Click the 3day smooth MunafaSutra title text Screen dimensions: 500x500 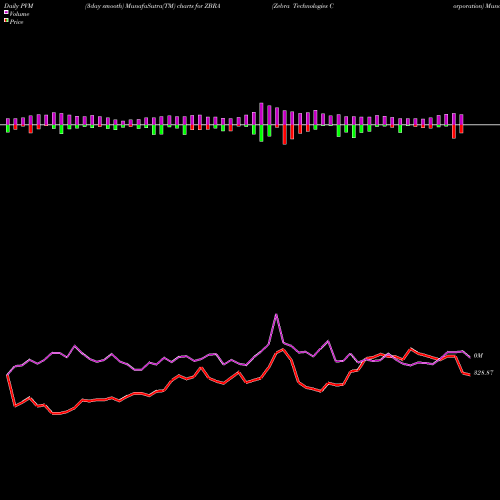[153, 6]
